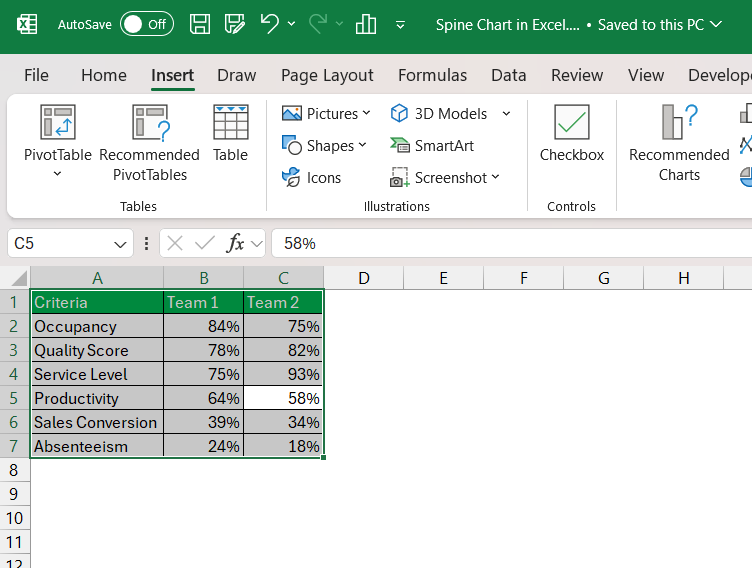Open the File tab
The height and width of the screenshot is (568, 752).
pos(36,75)
